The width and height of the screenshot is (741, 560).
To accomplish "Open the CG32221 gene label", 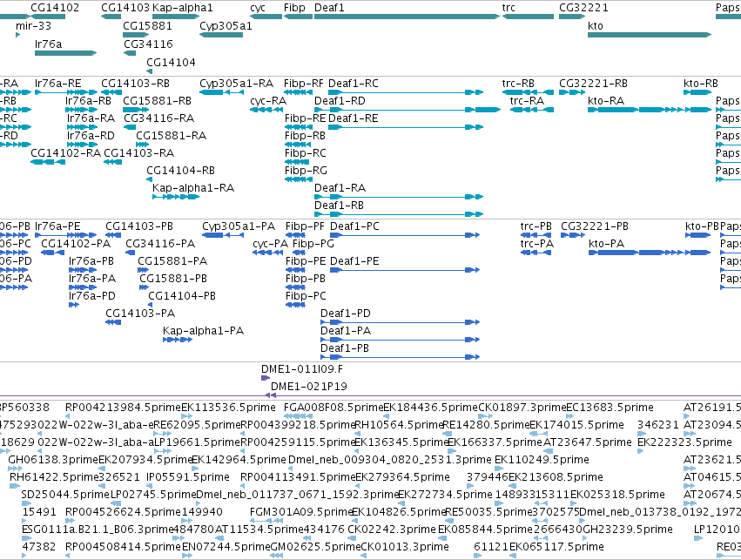I will [x=583, y=8].
